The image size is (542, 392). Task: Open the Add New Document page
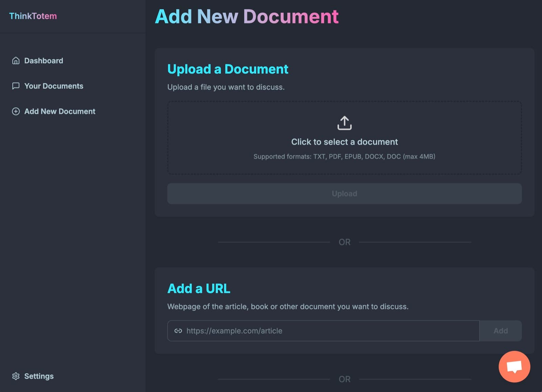[x=59, y=111]
